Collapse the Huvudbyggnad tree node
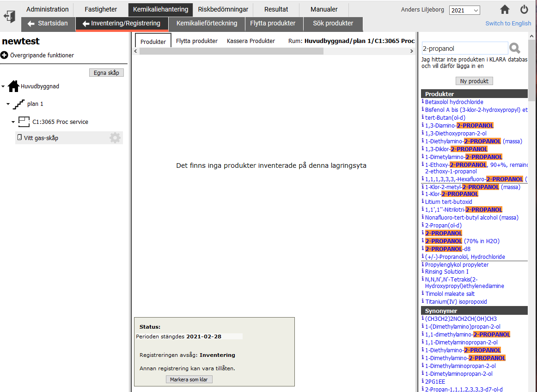 click(x=3, y=86)
